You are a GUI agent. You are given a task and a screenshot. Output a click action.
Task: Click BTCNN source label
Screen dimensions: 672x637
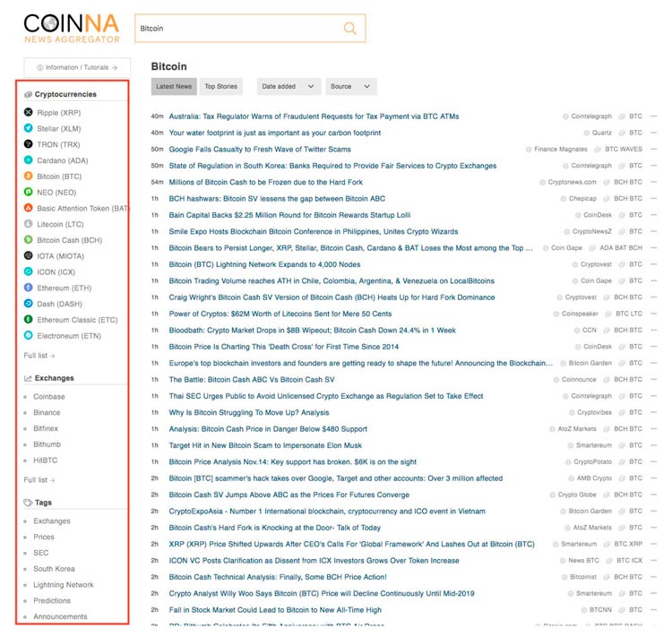[600, 609]
